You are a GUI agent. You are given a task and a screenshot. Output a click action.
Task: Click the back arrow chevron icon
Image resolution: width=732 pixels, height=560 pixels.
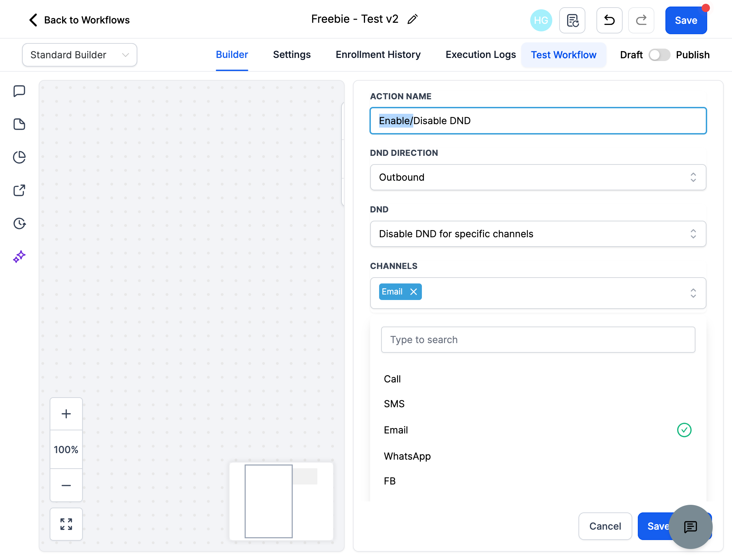point(33,20)
